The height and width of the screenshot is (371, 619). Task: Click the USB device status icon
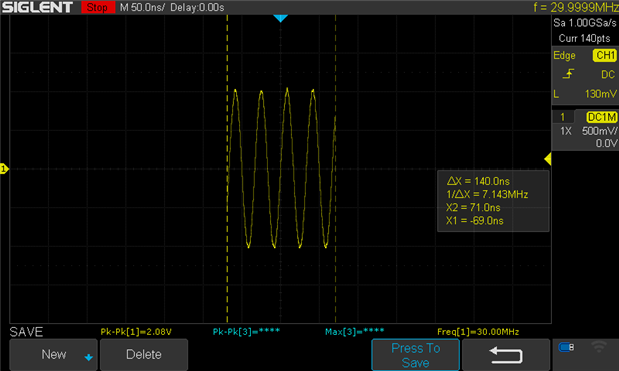coord(566,347)
